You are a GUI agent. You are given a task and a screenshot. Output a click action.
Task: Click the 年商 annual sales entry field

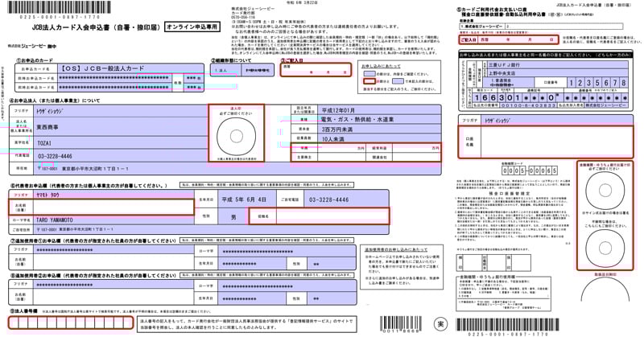341,148
